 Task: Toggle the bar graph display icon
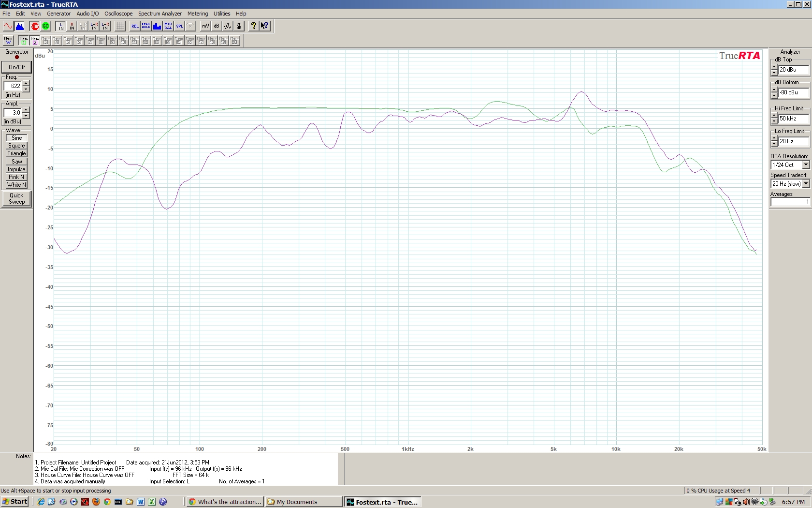[157, 26]
